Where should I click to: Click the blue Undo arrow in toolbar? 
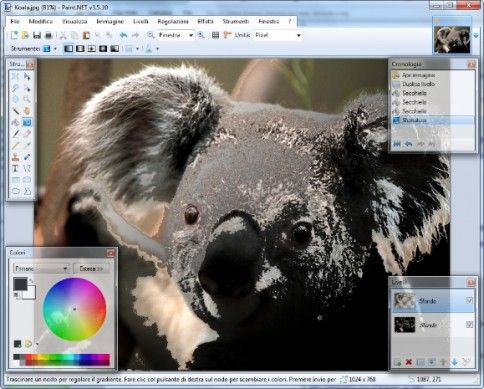coord(124,35)
